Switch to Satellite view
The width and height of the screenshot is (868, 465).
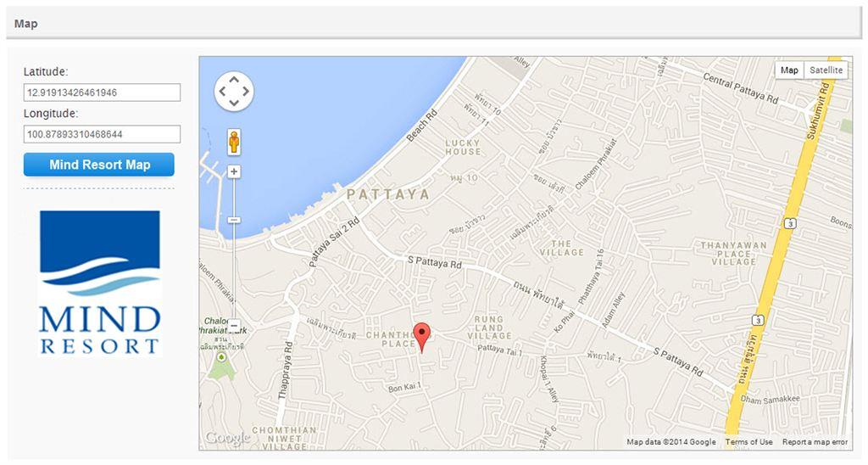826,70
